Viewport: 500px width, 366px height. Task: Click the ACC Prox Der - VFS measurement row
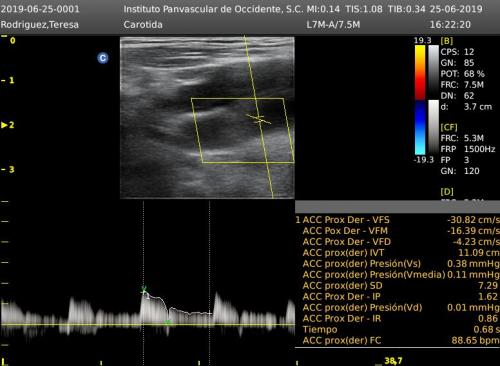pos(398,220)
